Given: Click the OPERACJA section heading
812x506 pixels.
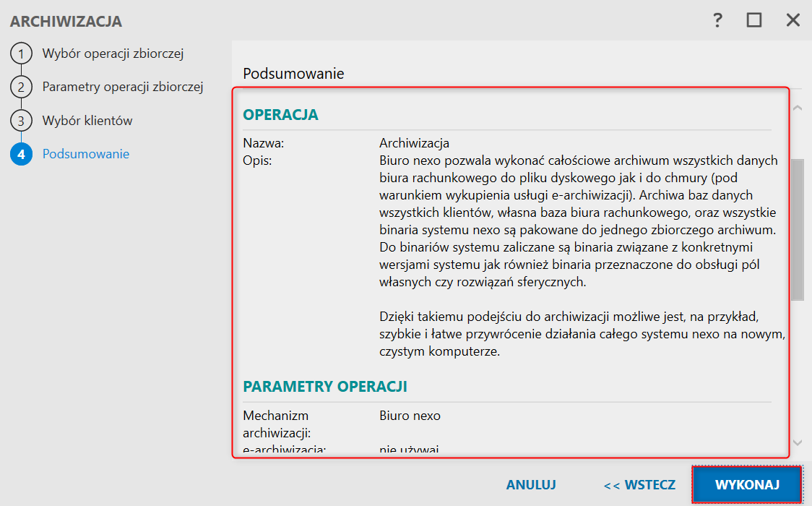Looking at the screenshot, I should pos(280,115).
